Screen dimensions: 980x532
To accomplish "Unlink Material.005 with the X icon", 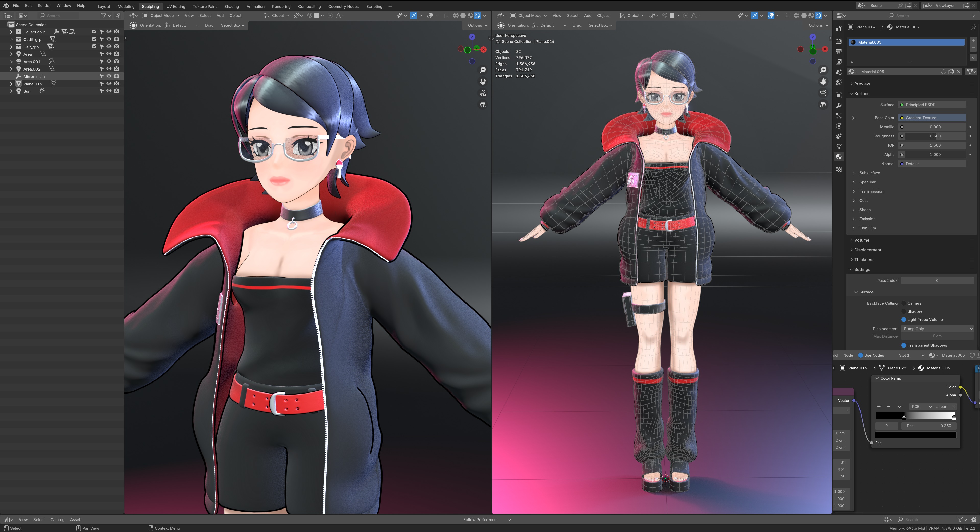I will pyautogui.click(x=959, y=72).
